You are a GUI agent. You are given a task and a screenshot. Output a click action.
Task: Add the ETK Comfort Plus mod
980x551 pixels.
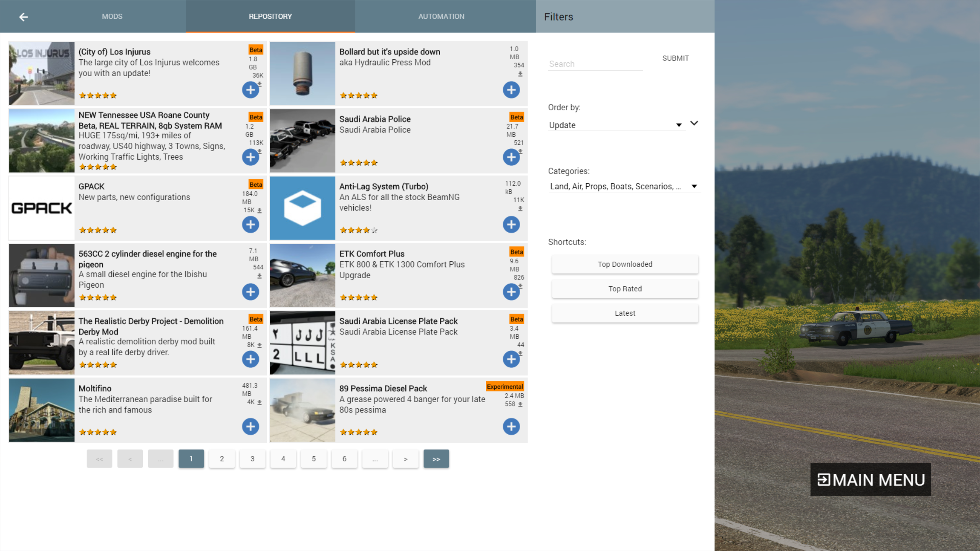[x=511, y=292]
